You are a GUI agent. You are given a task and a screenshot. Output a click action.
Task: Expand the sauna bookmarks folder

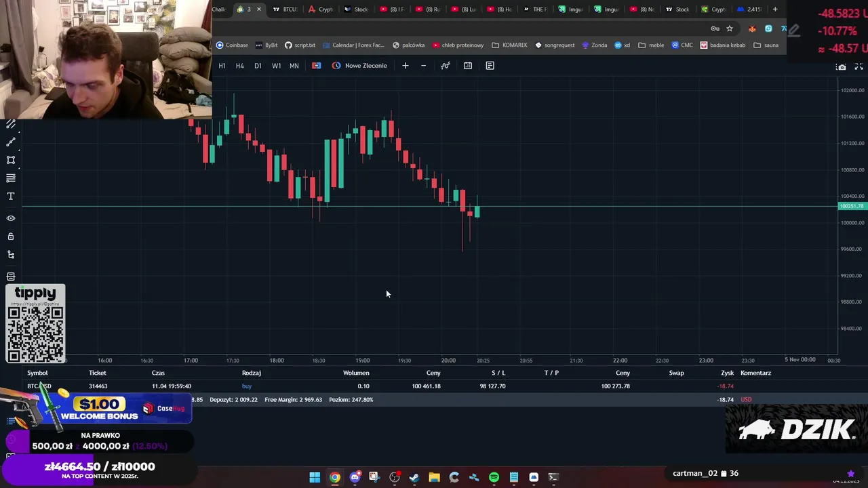(766, 45)
